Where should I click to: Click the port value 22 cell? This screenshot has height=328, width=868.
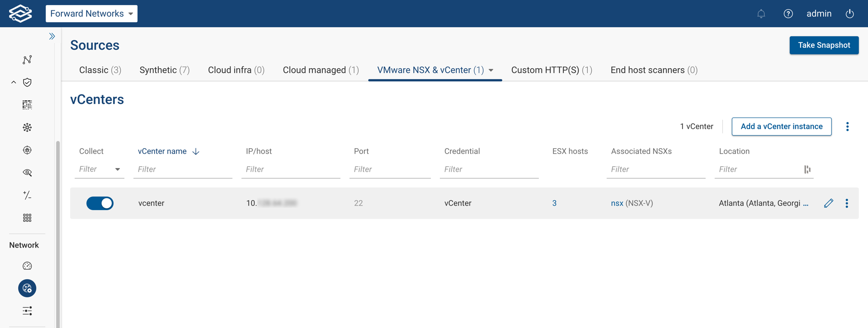[359, 203]
